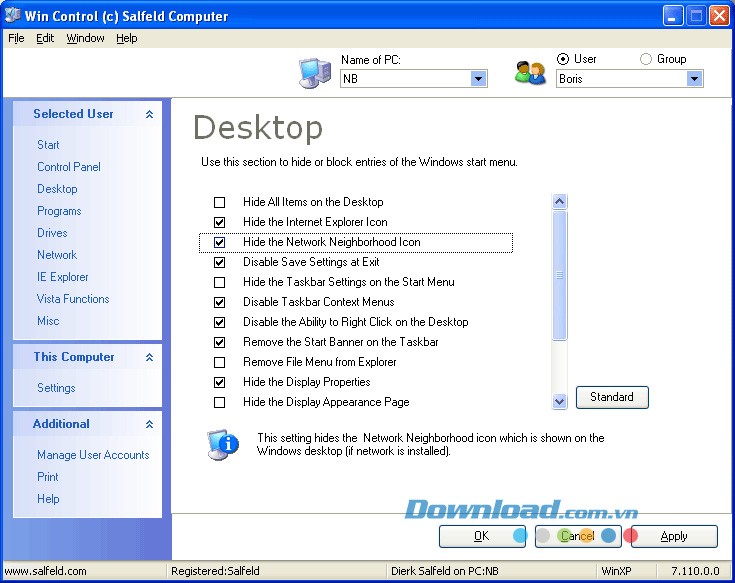This screenshot has height=583, width=735.
Task: Open Manage User Accounts in sidebar
Action: pos(93,455)
